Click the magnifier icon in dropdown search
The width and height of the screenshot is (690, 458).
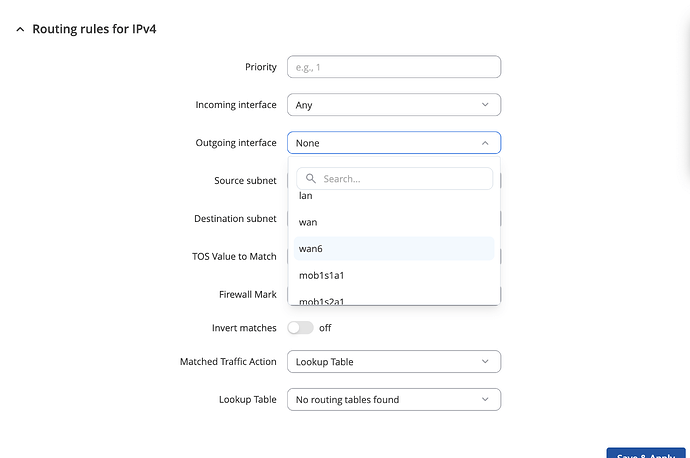coord(310,179)
